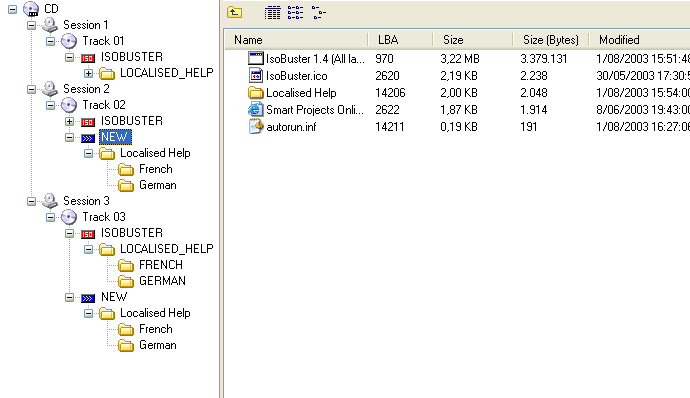Viewport: 690px width, 398px height.
Task: Collapse the highlighted NEW node under Track 02
Action: (70, 137)
